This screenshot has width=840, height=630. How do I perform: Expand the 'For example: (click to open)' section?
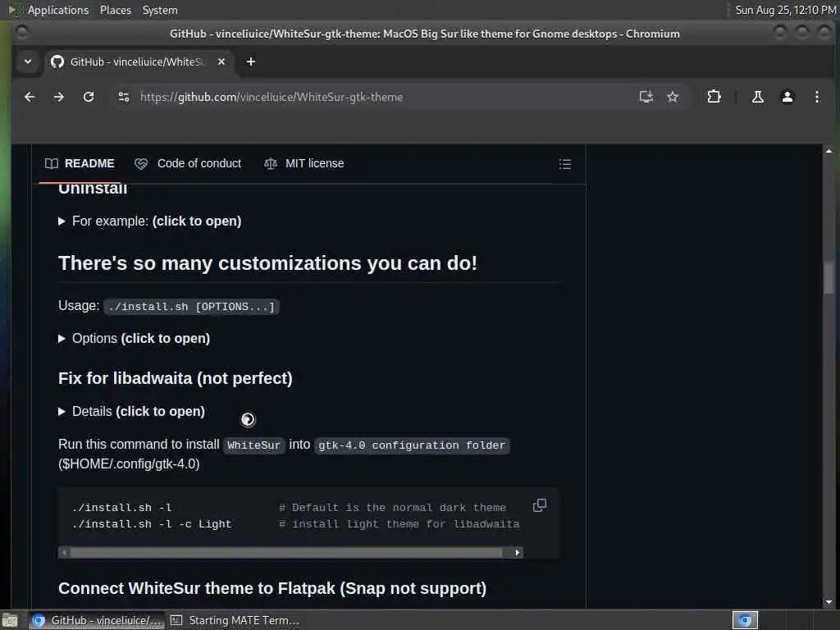tap(150, 221)
